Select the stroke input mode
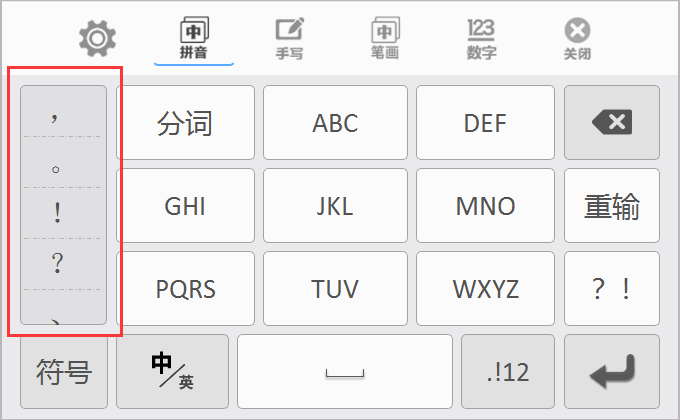Viewport: 680px width, 420px height. coord(385,38)
